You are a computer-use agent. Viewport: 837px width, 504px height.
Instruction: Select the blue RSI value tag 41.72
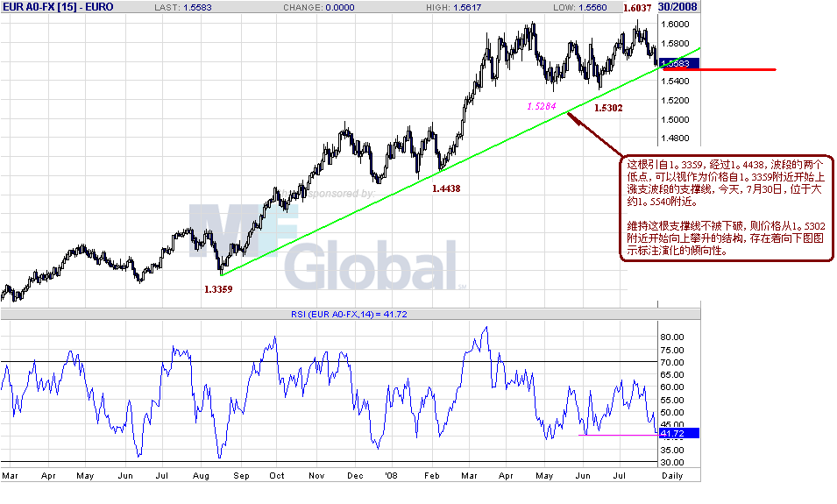click(678, 433)
